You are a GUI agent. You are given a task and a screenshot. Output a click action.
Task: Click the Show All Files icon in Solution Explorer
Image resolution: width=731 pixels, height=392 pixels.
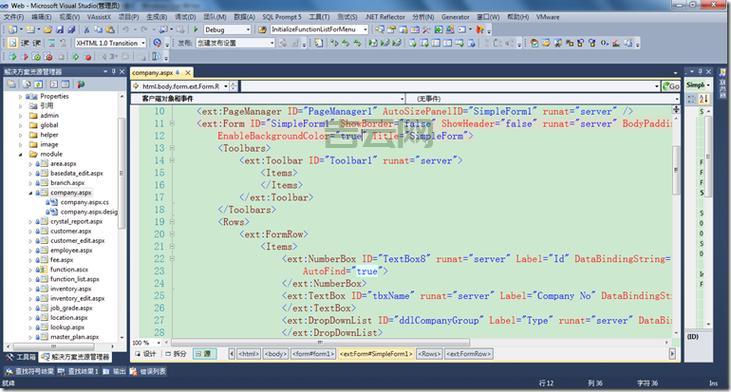coord(27,84)
